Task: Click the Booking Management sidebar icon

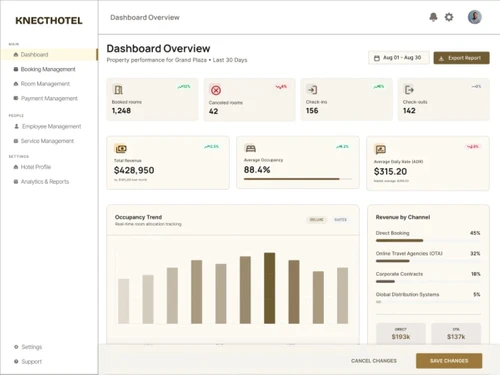Action: click(16, 69)
